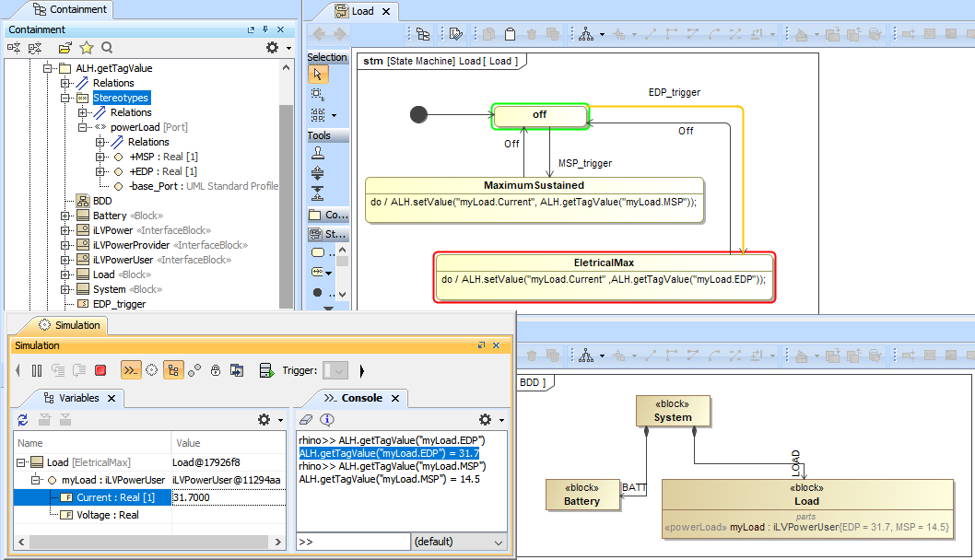
Task: Click the console info icon
Action: (x=327, y=420)
